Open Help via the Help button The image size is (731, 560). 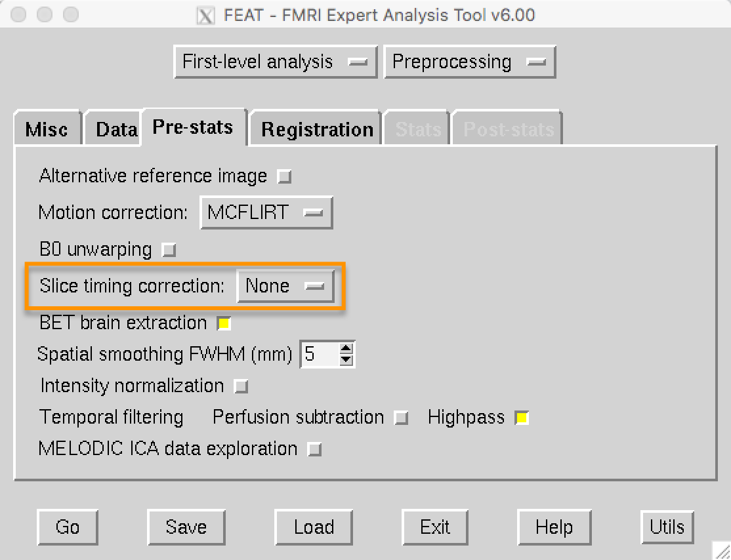554,527
